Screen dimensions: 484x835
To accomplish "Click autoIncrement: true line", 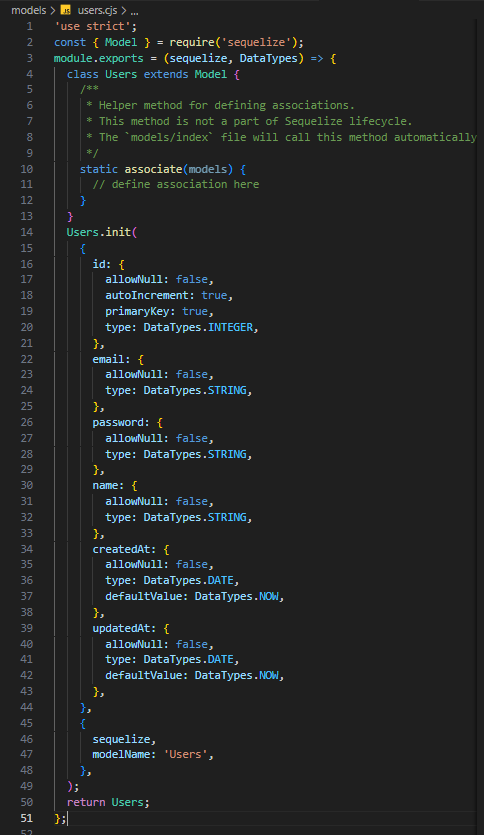I will pos(169,295).
